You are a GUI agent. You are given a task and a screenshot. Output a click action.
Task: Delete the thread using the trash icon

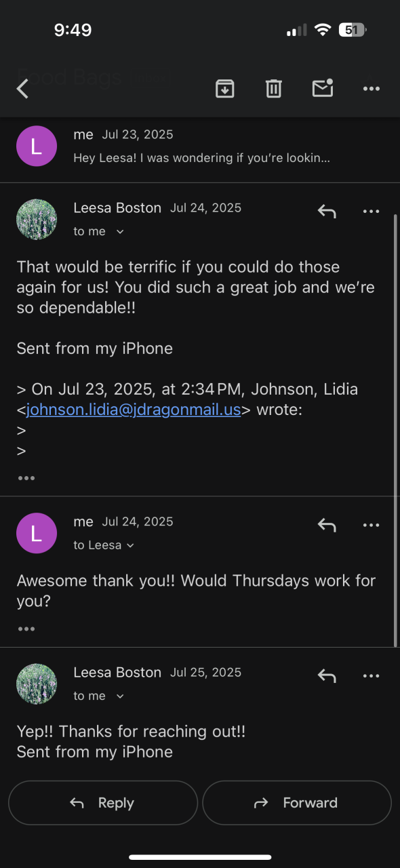(x=273, y=88)
